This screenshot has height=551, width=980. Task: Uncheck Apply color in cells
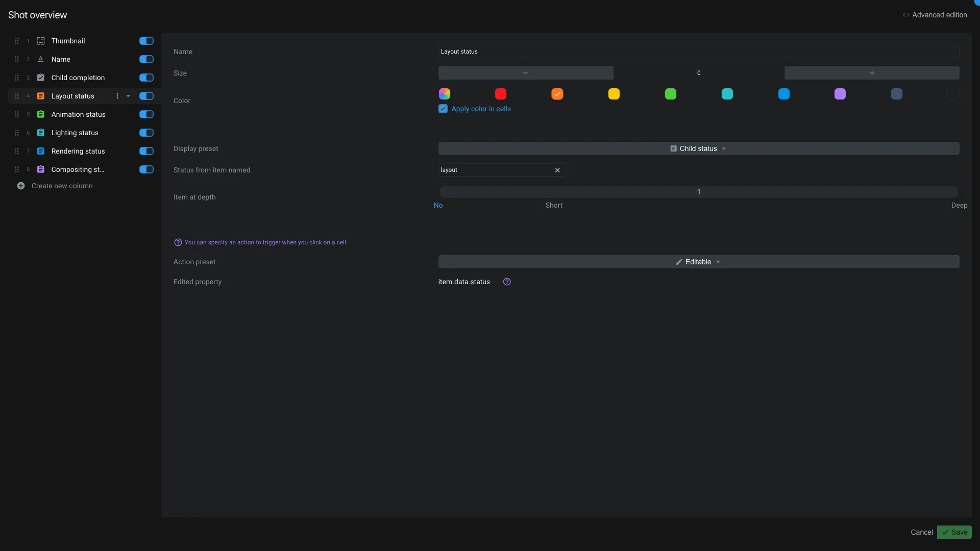(x=443, y=109)
